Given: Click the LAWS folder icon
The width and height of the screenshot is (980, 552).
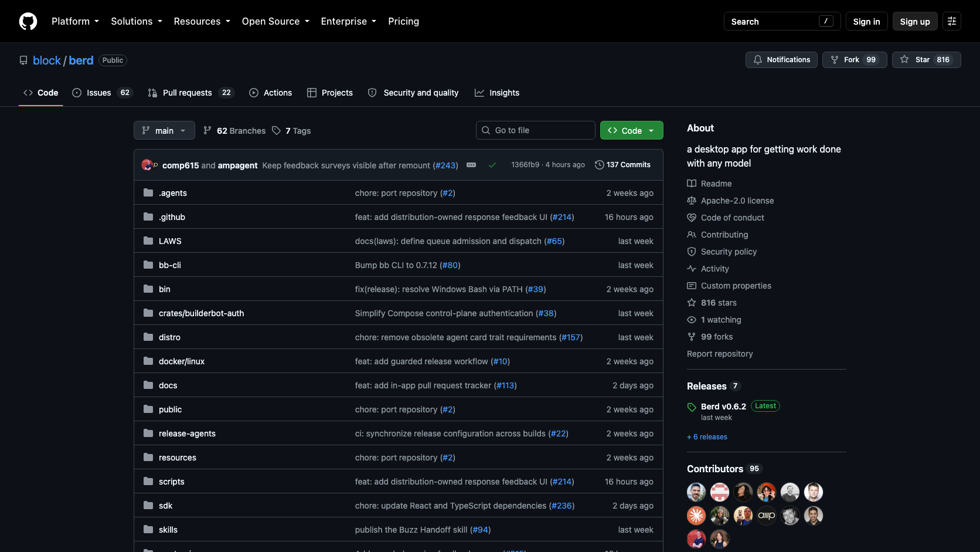Looking at the screenshot, I should (148, 241).
